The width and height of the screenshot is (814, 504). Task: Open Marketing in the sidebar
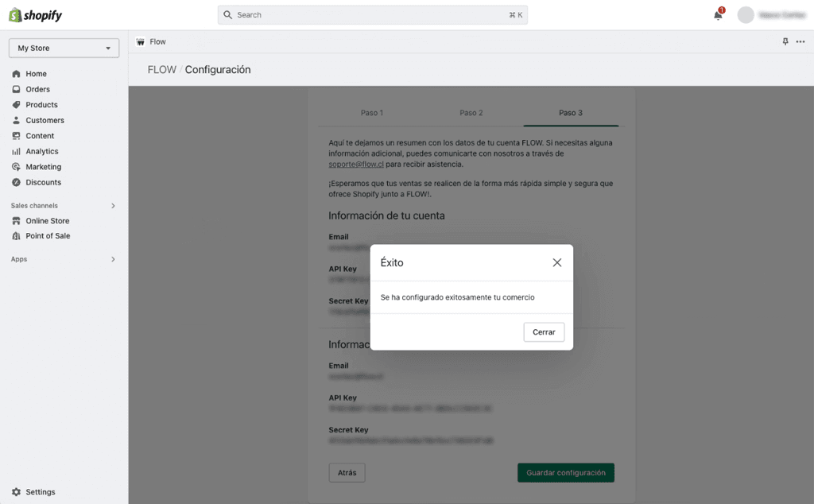click(44, 167)
